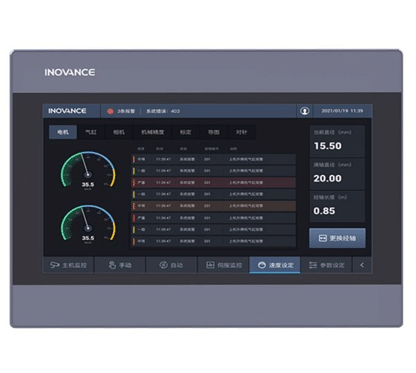Tap the 3条报警 alarm count text
Image resolution: width=416 pixels, height=373 pixels.
coord(126,111)
